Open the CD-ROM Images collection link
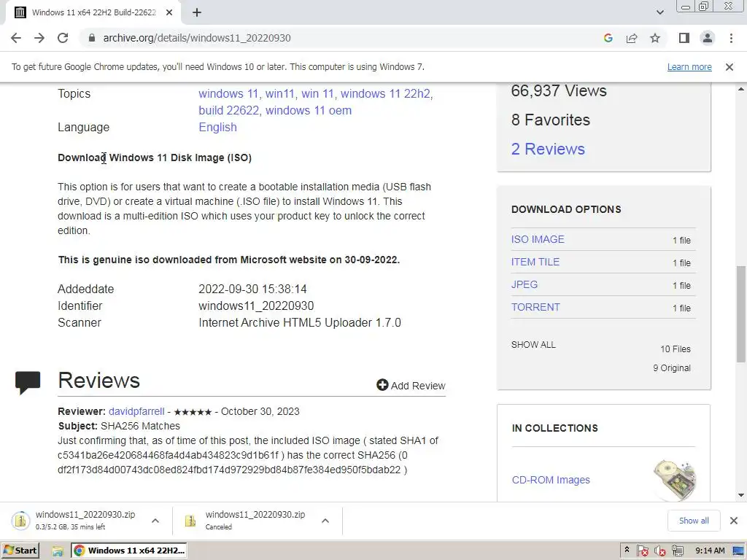The height and width of the screenshot is (560, 747). point(551,480)
